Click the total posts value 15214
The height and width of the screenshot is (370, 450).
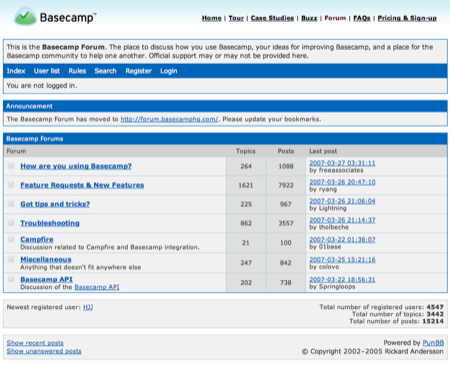pyautogui.click(x=433, y=321)
